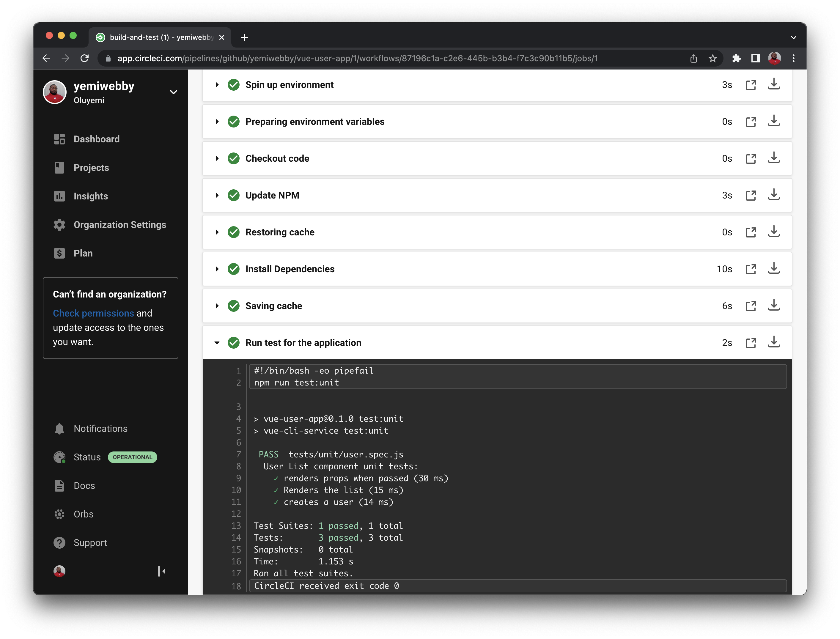This screenshot has height=639, width=840.
Task: Open the Spin up environment step externally
Action: [751, 85]
